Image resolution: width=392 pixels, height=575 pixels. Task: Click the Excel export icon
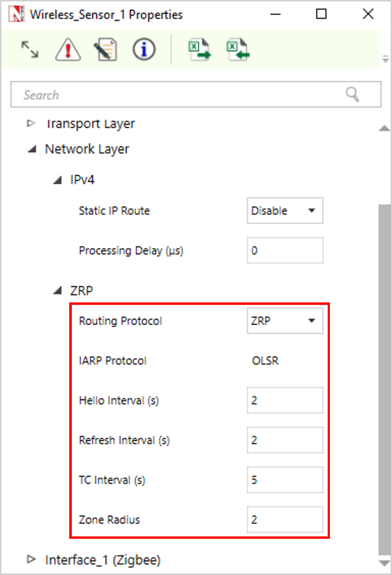[199, 50]
